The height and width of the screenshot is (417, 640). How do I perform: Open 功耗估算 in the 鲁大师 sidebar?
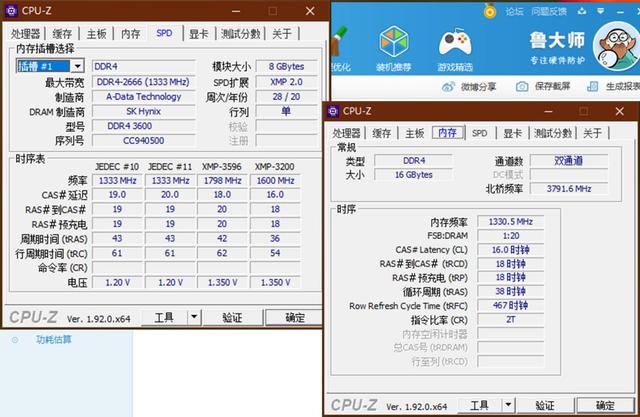point(53,339)
